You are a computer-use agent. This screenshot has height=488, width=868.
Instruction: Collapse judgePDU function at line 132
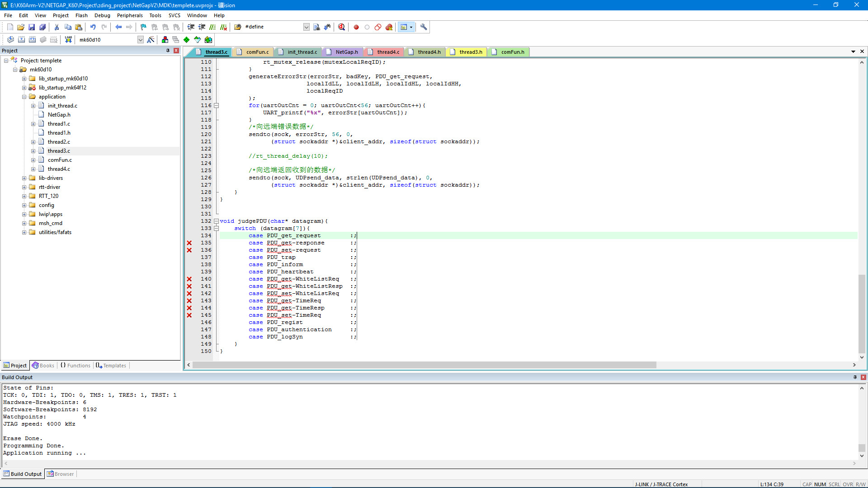coord(217,221)
